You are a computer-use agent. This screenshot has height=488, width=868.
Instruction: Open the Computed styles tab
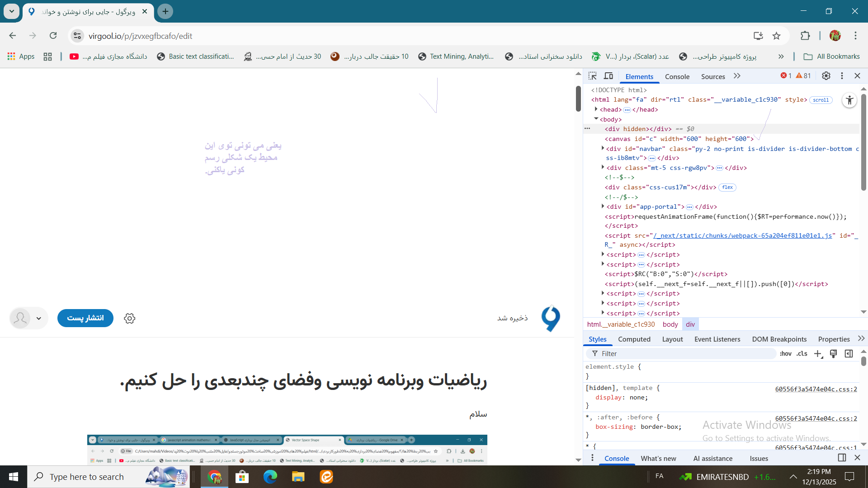pos(634,339)
